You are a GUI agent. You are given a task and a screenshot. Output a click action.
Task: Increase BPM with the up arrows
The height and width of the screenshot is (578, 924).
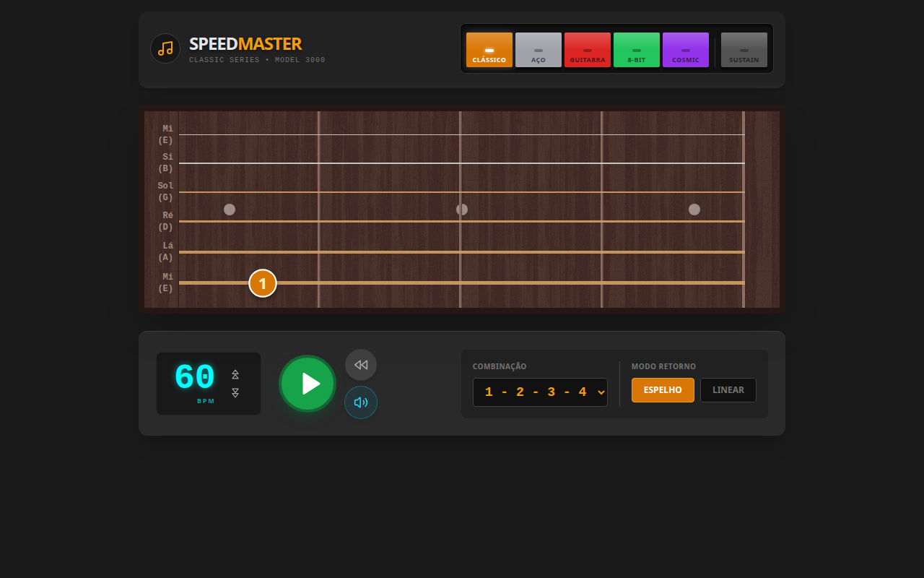[x=235, y=374]
